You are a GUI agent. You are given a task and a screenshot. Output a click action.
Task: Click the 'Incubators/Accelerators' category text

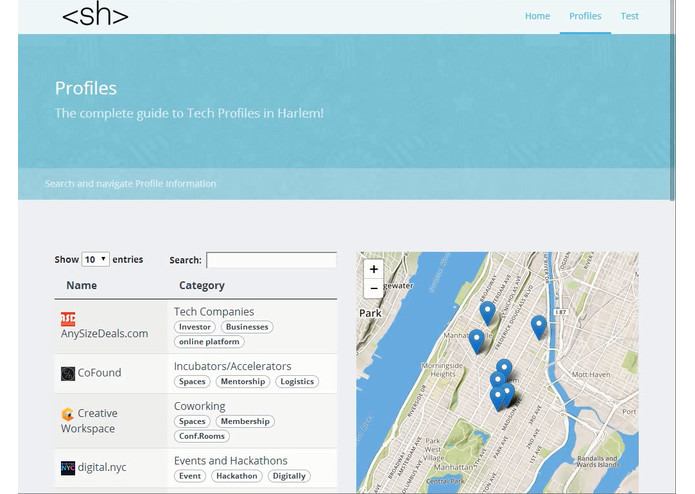click(232, 366)
